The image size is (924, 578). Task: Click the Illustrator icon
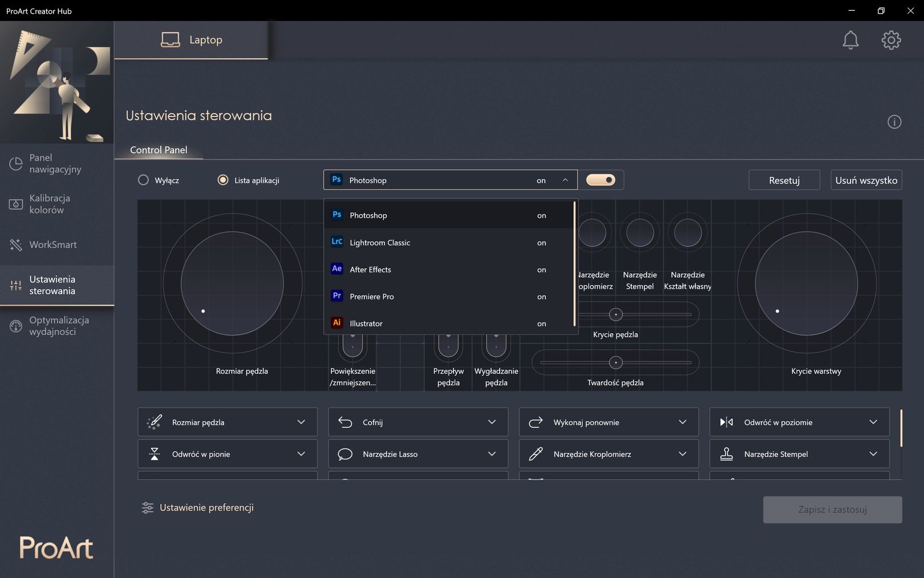[337, 322]
